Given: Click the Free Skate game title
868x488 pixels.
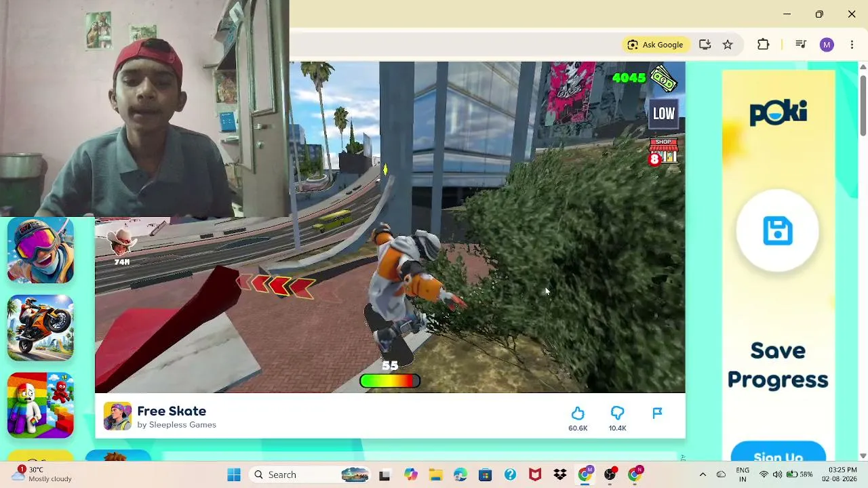Looking at the screenshot, I should [172, 411].
